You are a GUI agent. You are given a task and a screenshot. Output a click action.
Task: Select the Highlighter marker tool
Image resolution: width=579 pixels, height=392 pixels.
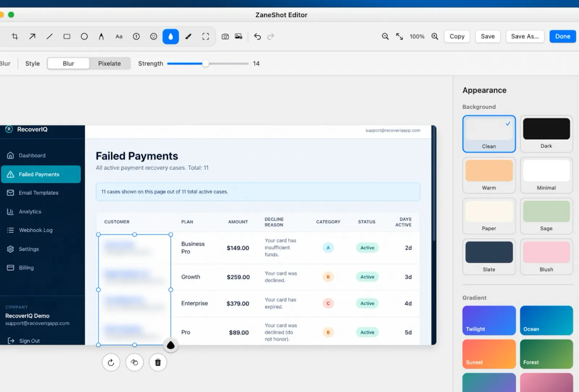click(x=188, y=37)
